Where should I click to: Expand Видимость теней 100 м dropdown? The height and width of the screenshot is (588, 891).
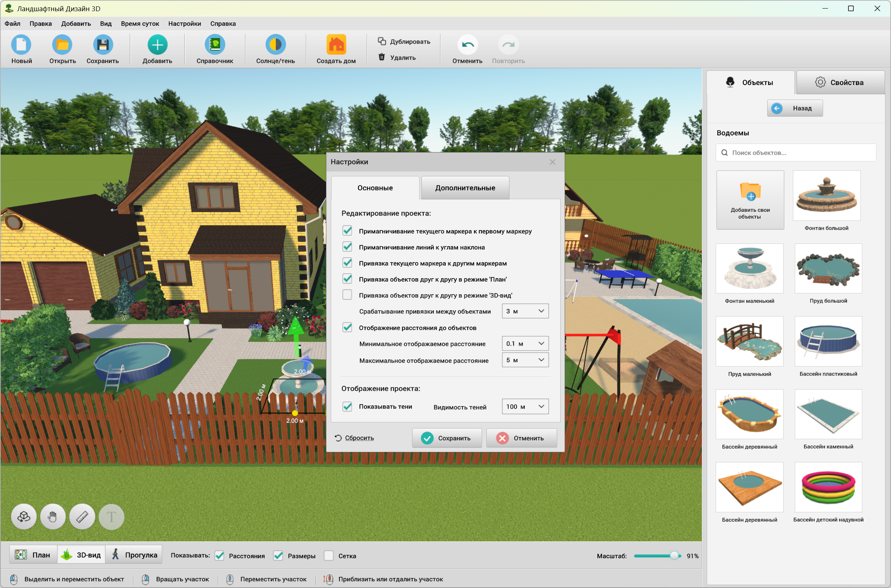click(525, 407)
